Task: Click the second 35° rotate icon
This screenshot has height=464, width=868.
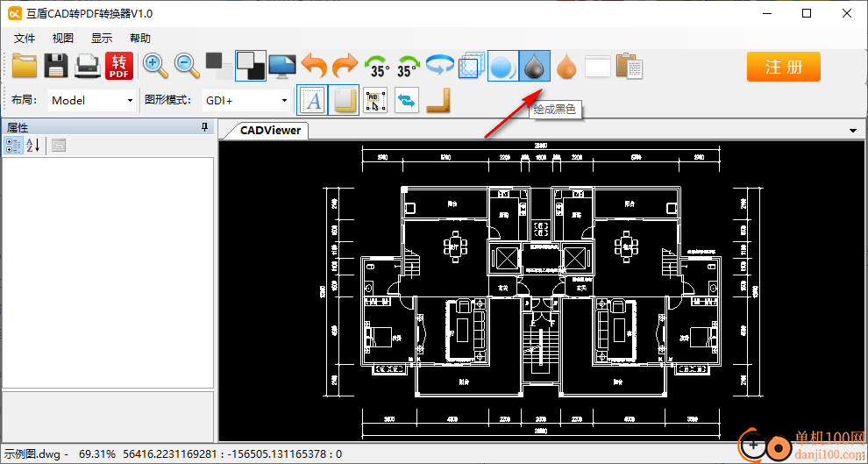Action: (409, 66)
